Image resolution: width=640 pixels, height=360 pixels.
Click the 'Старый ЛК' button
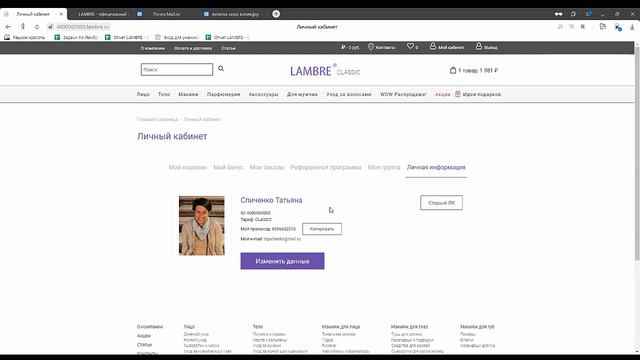click(x=441, y=203)
